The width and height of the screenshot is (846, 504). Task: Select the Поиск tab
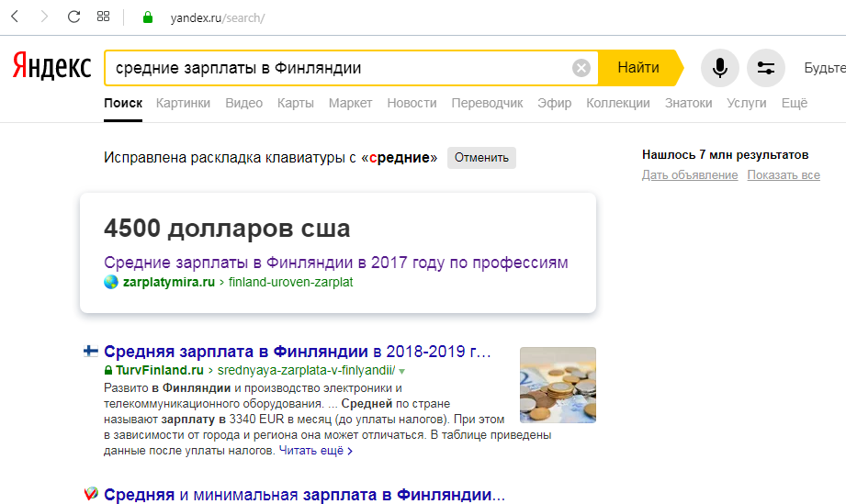click(x=123, y=103)
